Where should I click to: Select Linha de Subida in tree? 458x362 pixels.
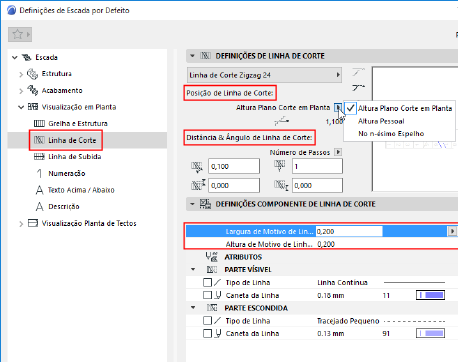(75, 157)
